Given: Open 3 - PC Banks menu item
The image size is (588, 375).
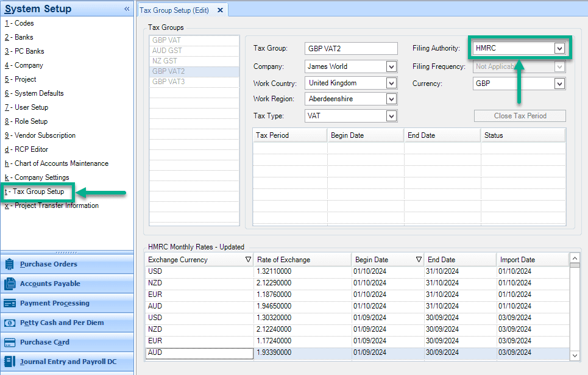Looking at the screenshot, I should pos(24,51).
